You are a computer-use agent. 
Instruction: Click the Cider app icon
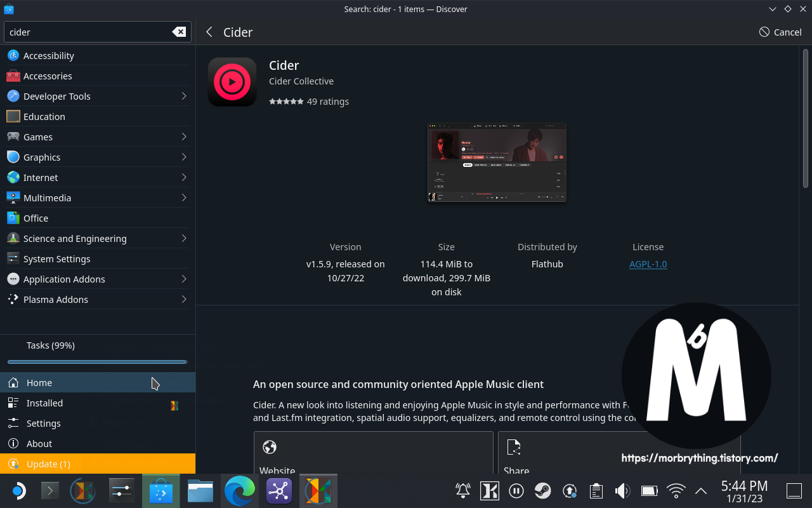[232, 82]
